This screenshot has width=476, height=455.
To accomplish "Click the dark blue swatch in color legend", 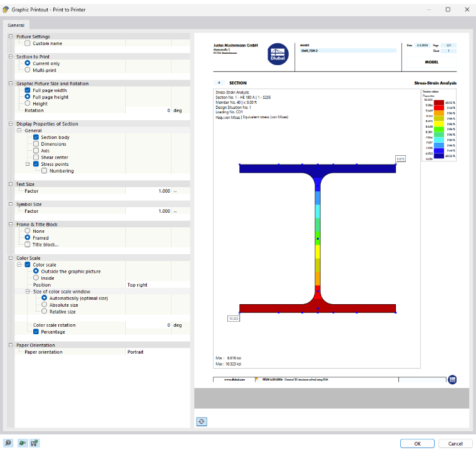I will pyautogui.click(x=439, y=156).
